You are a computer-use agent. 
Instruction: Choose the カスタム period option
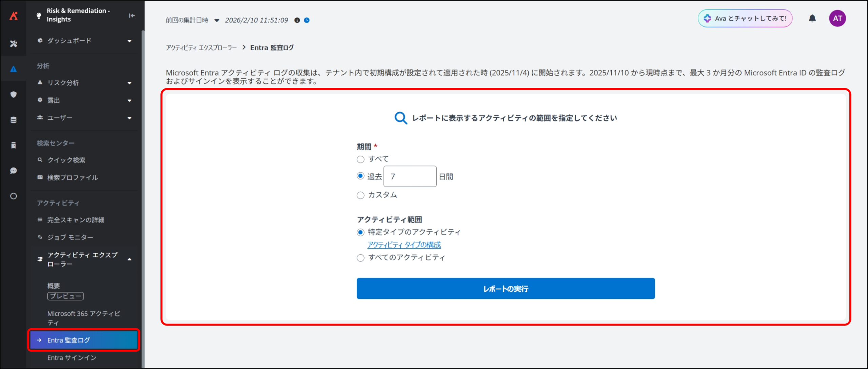[360, 195]
